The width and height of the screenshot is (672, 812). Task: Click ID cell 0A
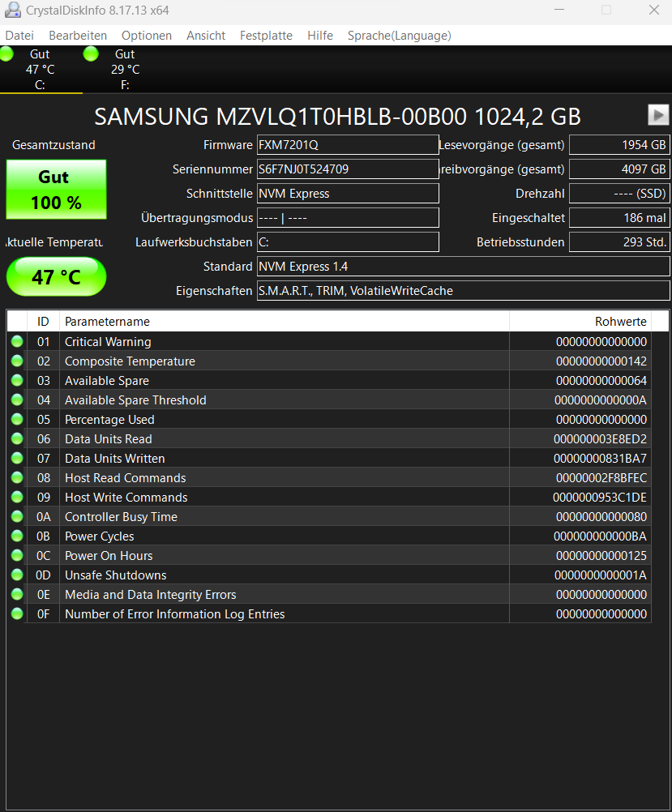(x=44, y=517)
